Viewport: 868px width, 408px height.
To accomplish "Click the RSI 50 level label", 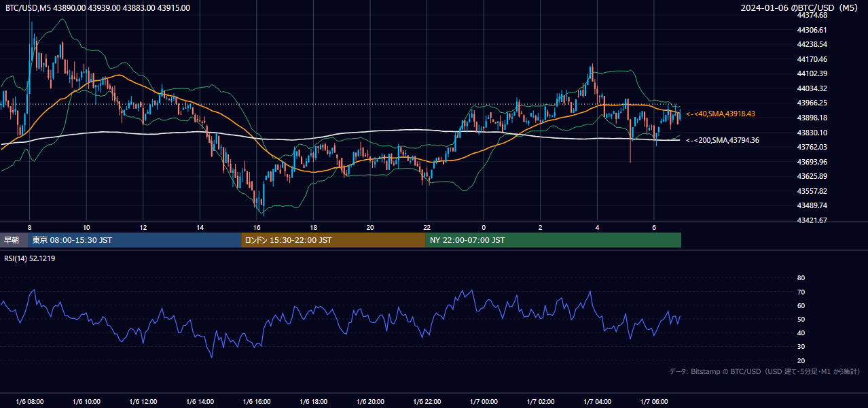I will point(801,319).
